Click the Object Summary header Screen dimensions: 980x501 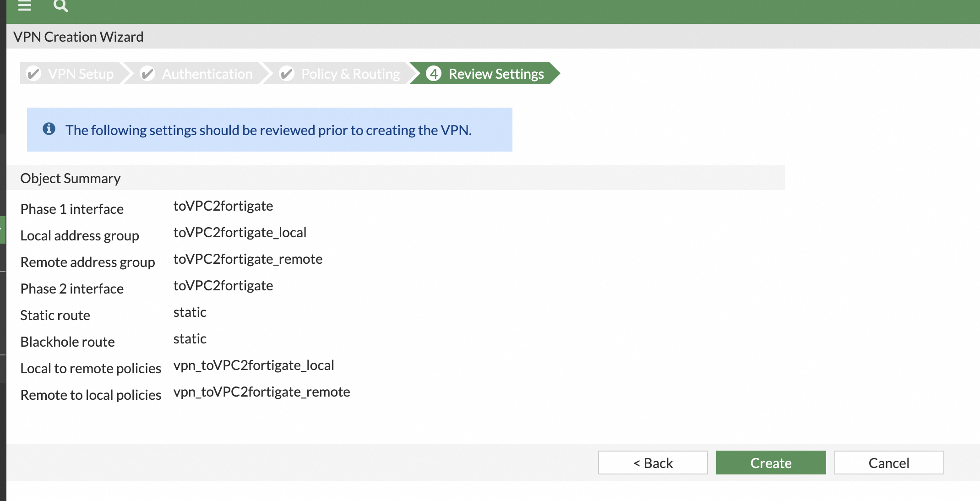tap(71, 178)
